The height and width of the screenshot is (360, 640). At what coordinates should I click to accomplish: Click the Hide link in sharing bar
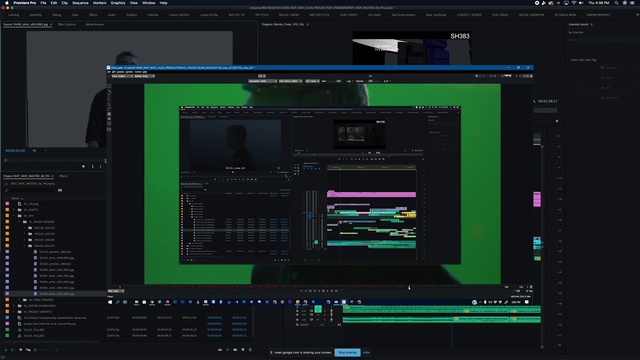point(366,352)
